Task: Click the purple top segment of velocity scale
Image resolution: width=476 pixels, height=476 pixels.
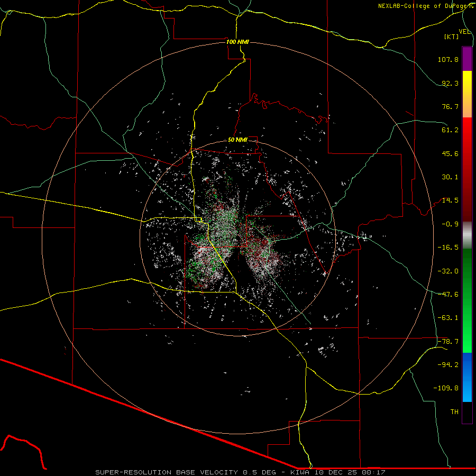Action: click(467, 59)
